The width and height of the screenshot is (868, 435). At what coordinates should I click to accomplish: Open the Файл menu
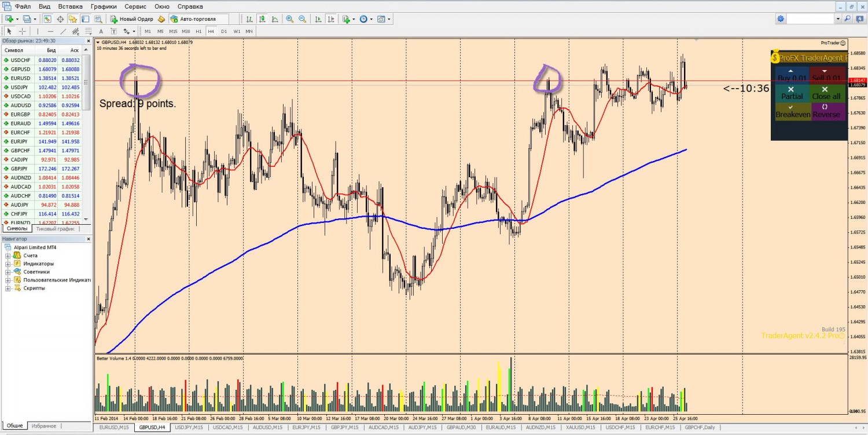pyautogui.click(x=23, y=6)
